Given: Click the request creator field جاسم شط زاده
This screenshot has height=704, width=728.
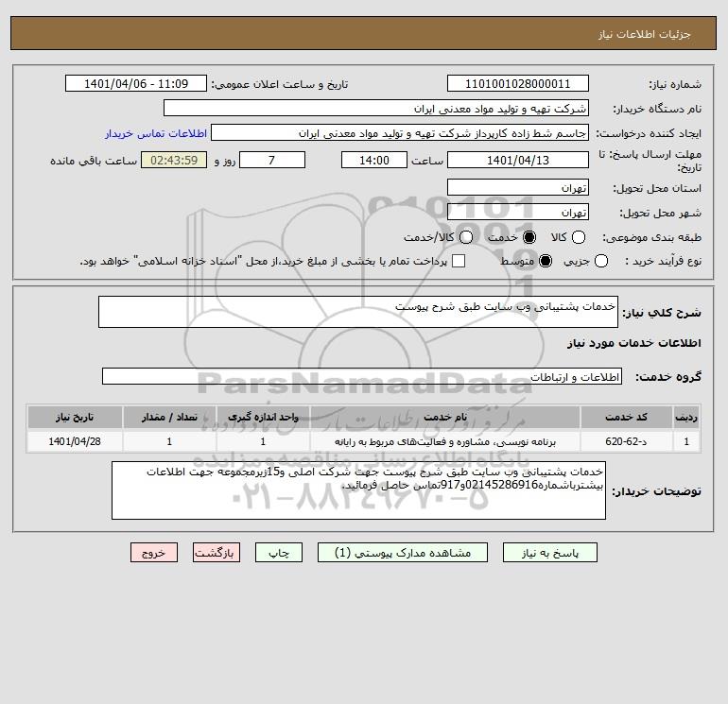Looking at the screenshot, I should tap(400, 133).
